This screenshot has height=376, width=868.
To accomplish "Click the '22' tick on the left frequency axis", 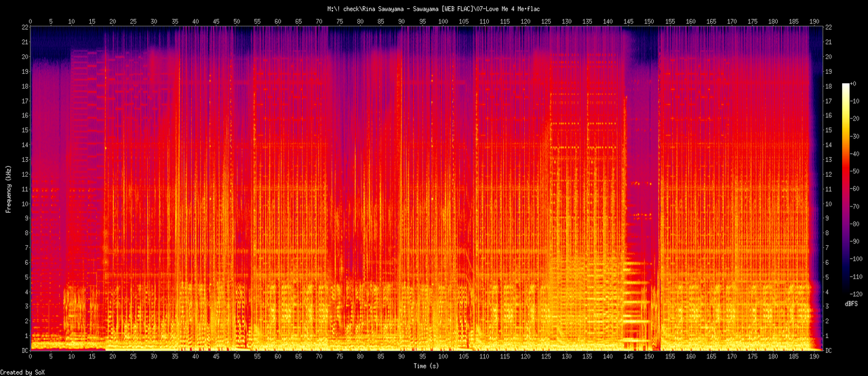I will [24, 27].
